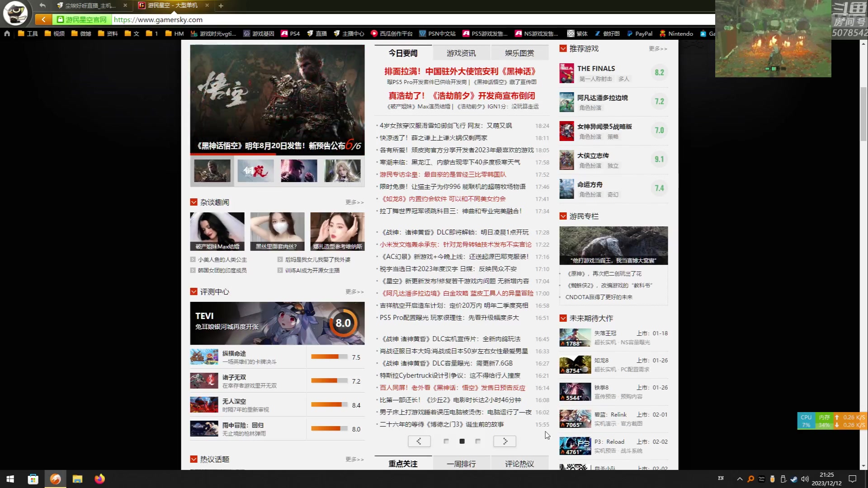Screen dimensions: 868x488
Task: Open the 微博 bookmarks folder
Action: pos(81,33)
